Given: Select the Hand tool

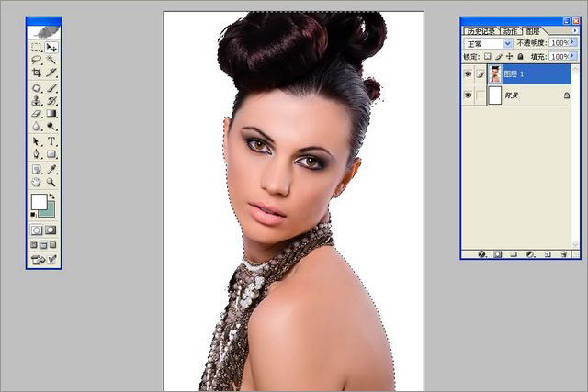Looking at the screenshot, I should [37, 182].
